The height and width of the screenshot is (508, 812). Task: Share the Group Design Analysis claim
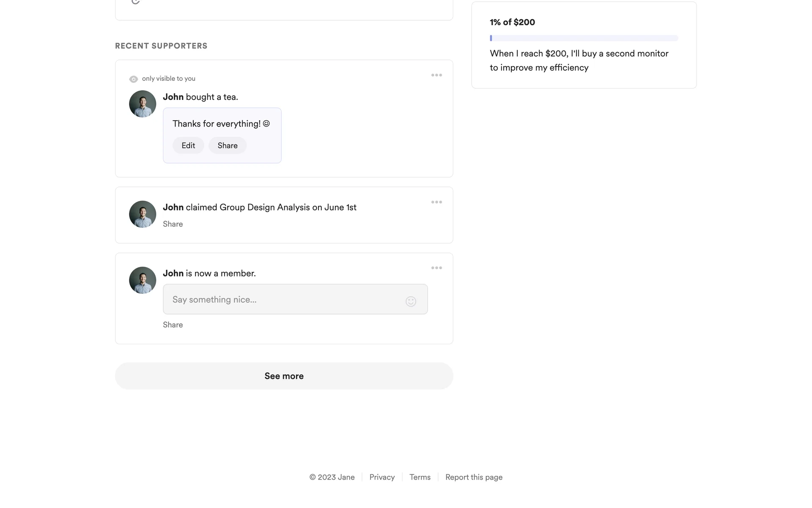173,224
